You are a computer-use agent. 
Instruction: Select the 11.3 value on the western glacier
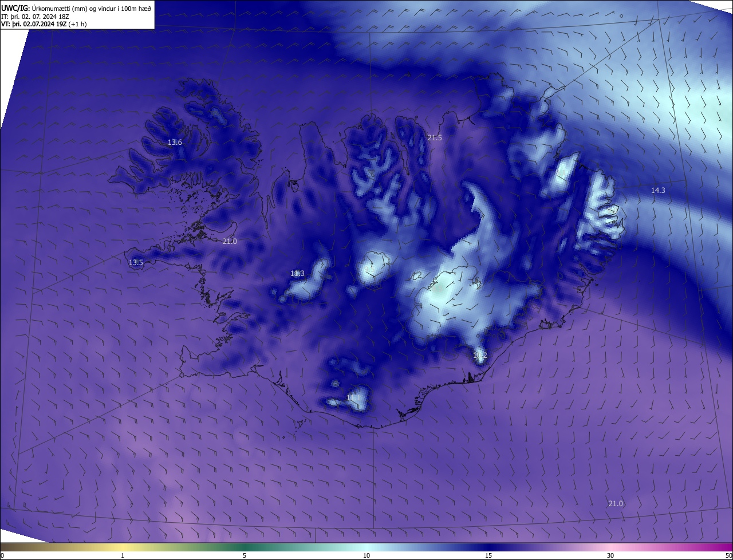pos(297,274)
